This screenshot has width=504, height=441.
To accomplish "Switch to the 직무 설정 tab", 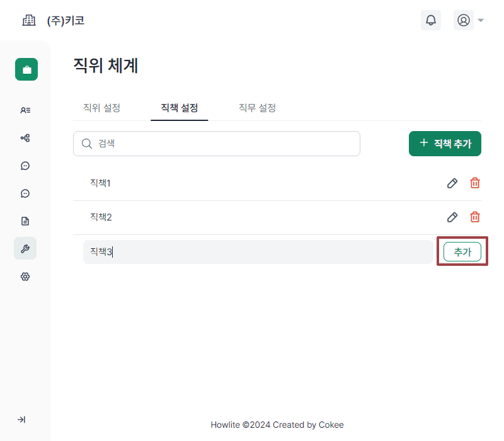I will tap(257, 108).
